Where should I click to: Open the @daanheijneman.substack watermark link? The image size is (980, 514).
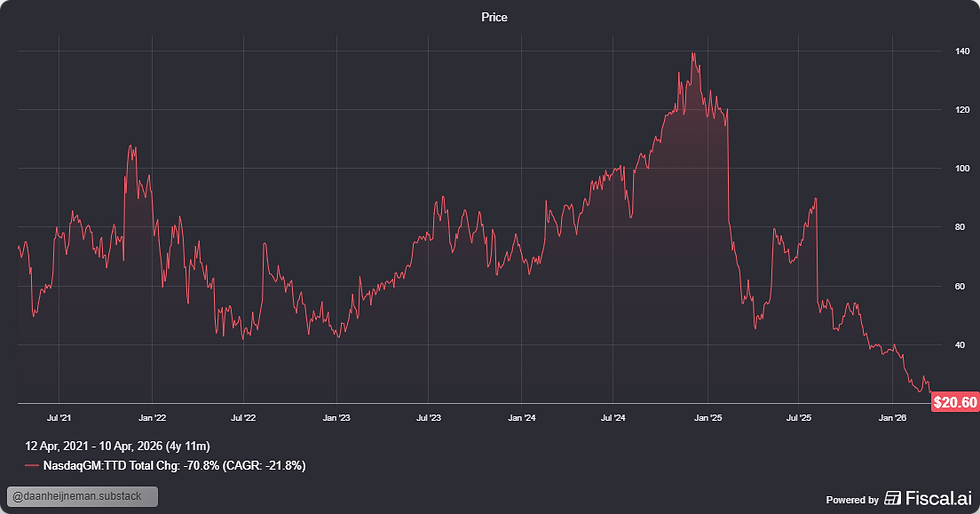[x=82, y=496]
